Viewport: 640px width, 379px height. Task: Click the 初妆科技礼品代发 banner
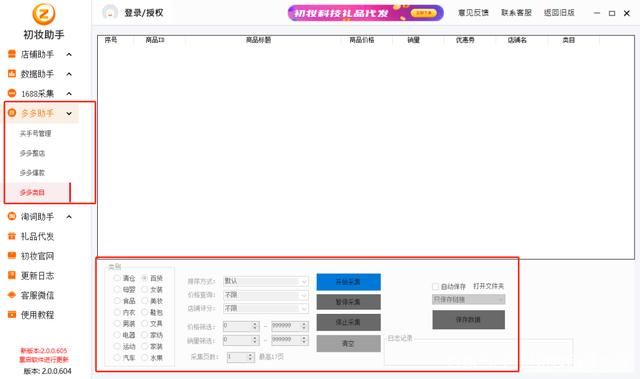tap(366, 13)
